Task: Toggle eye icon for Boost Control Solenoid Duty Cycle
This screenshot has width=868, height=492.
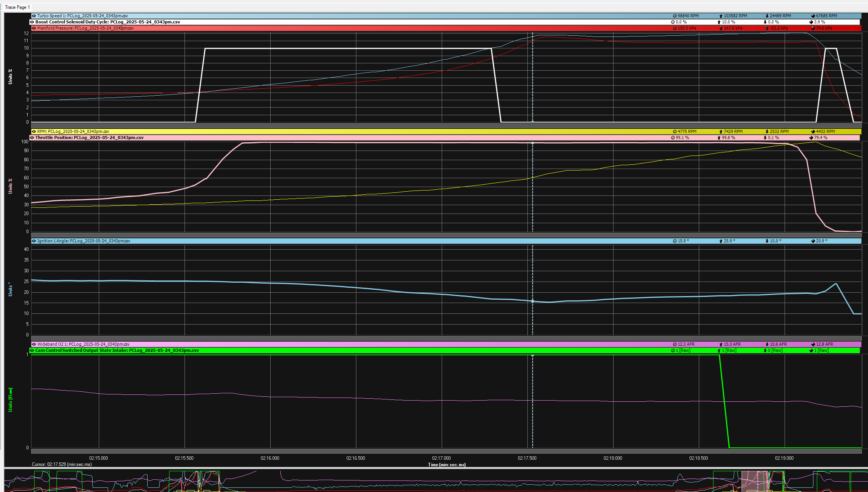Action: click(x=32, y=22)
